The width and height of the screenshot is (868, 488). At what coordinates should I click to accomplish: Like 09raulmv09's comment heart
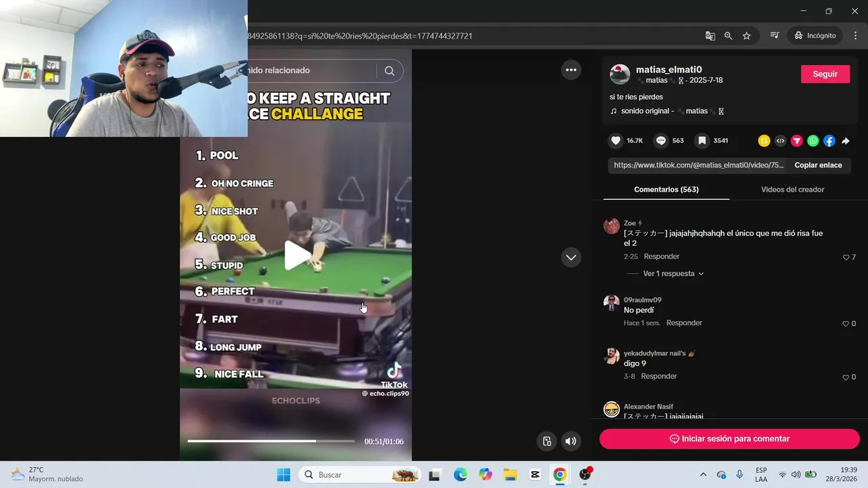click(846, 324)
